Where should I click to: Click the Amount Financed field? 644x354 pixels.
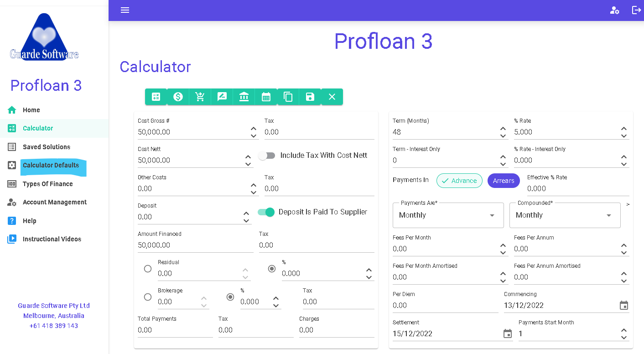click(x=195, y=245)
